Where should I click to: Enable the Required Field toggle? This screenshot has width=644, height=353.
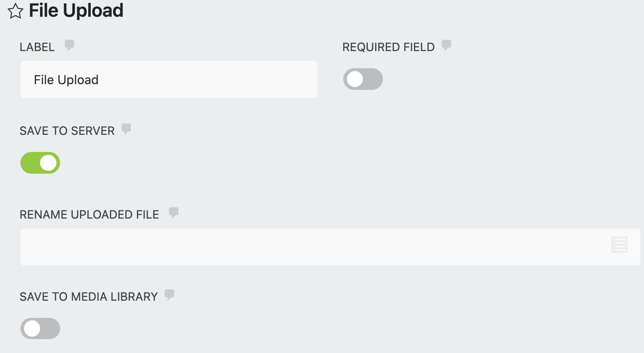(x=363, y=79)
